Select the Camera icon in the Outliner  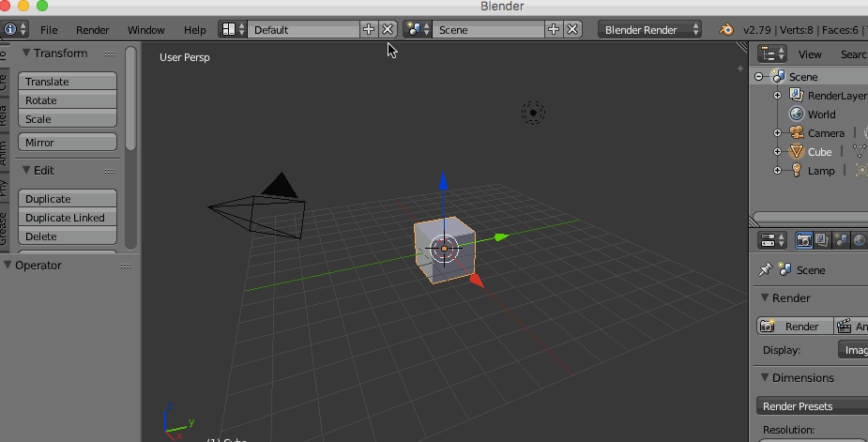(796, 132)
